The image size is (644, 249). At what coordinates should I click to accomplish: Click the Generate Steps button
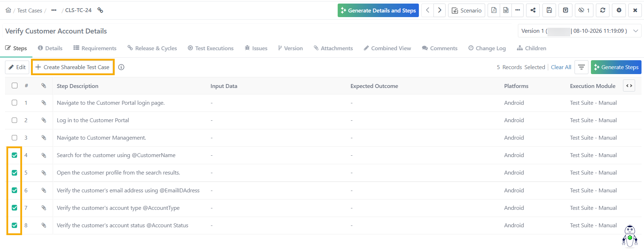coord(616,67)
